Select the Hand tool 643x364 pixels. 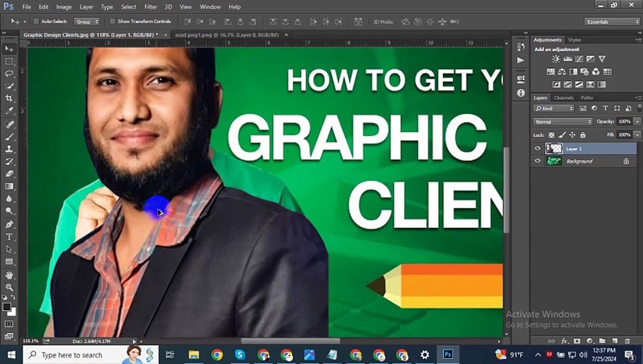[x=9, y=276]
